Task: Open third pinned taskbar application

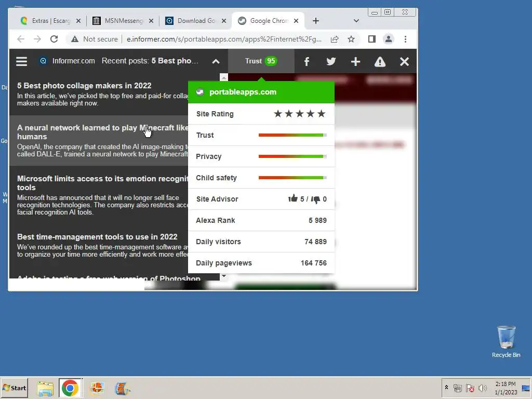Action: click(x=97, y=388)
